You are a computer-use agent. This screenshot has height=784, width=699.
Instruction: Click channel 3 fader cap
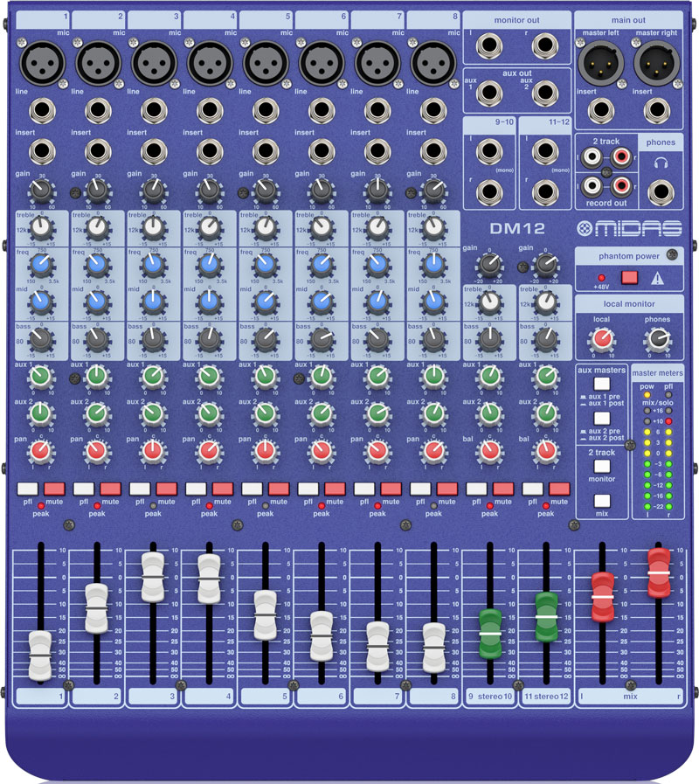click(x=153, y=577)
